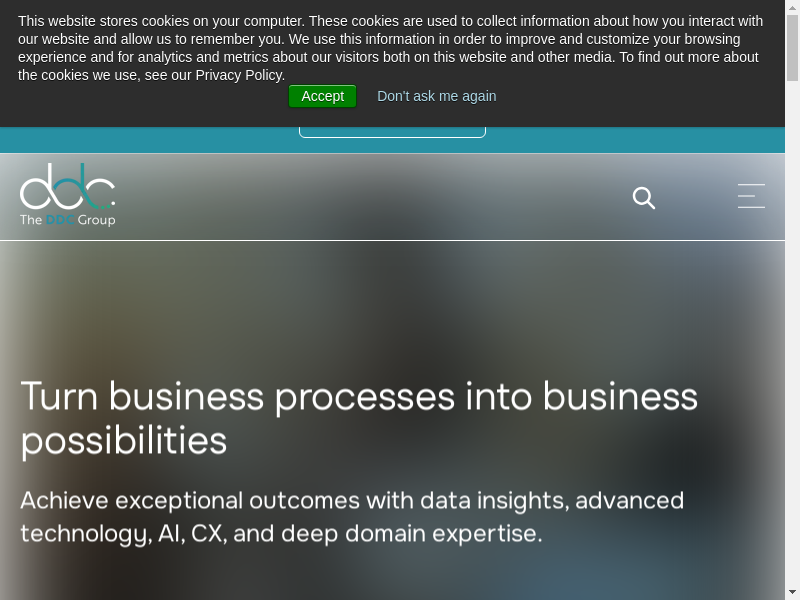Image resolution: width=800 pixels, height=600 pixels.
Task: Click the "Privacy Policy" text in cookie notice
Action: pos(239,75)
